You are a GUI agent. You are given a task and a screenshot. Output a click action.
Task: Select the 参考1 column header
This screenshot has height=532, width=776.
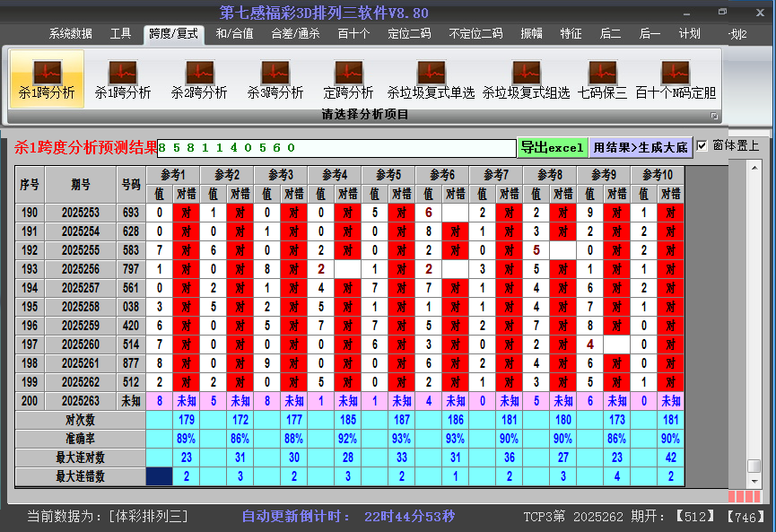point(173,174)
